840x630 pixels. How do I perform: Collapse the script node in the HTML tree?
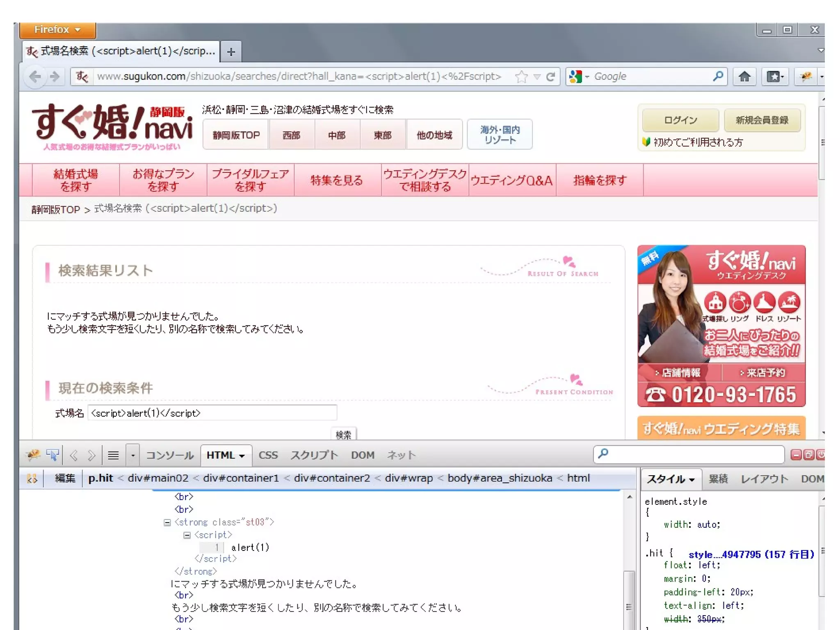187,535
